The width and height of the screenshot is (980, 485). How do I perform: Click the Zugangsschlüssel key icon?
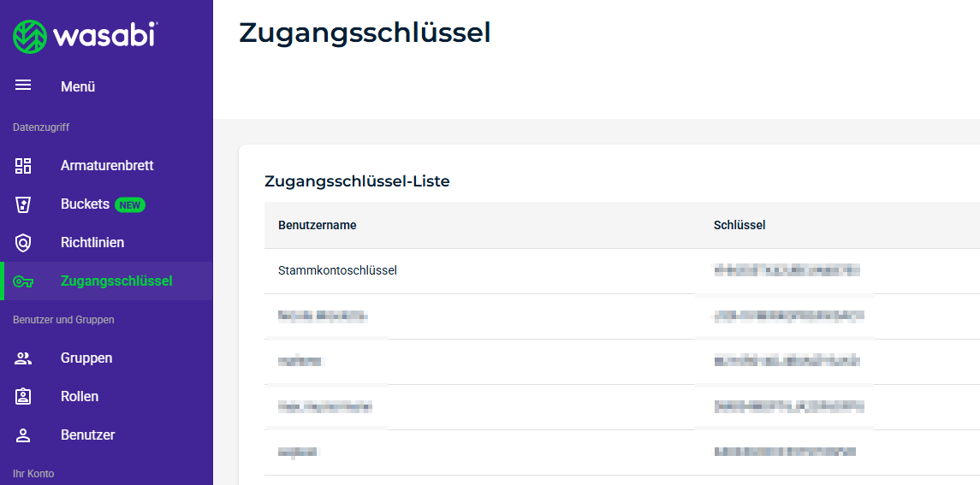[23, 281]
